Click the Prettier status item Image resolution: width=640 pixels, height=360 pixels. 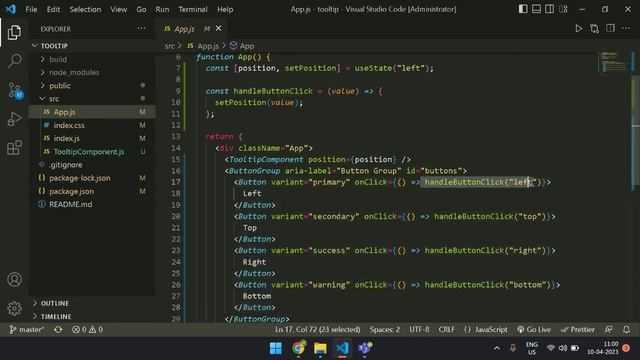pos(578,329)
